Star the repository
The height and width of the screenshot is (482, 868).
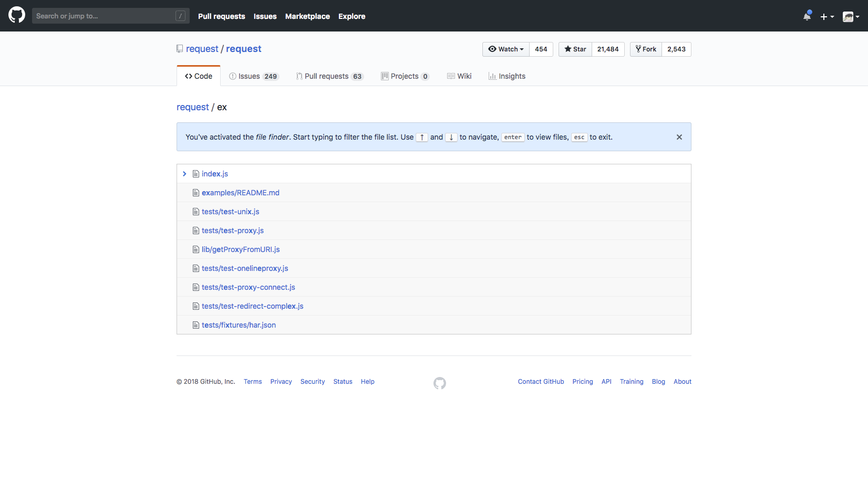(575, 49)
